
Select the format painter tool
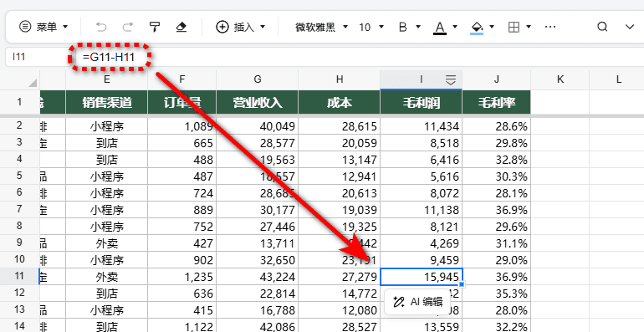coord(155,27)
